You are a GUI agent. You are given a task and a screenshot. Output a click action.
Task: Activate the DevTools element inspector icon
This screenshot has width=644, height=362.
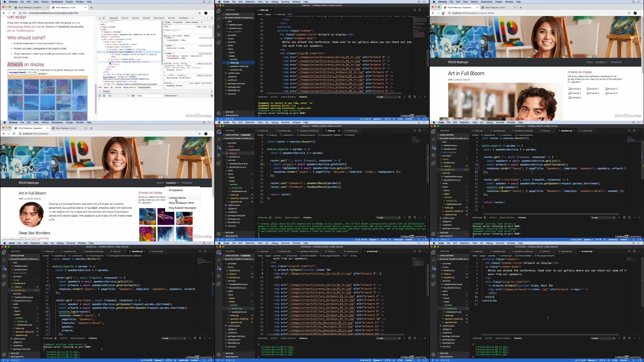pyautogui.click(x=99, y=18)
